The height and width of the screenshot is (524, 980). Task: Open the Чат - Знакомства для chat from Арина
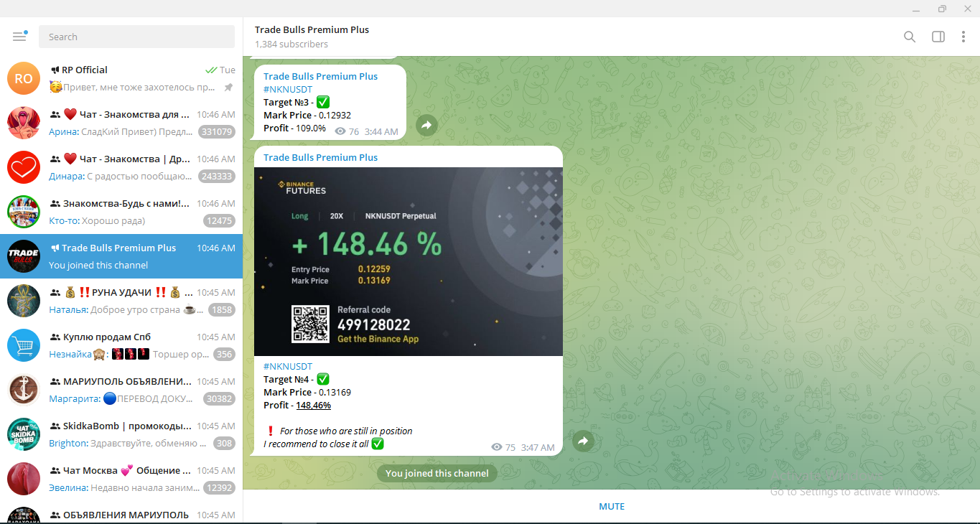[x=121, y=123]
